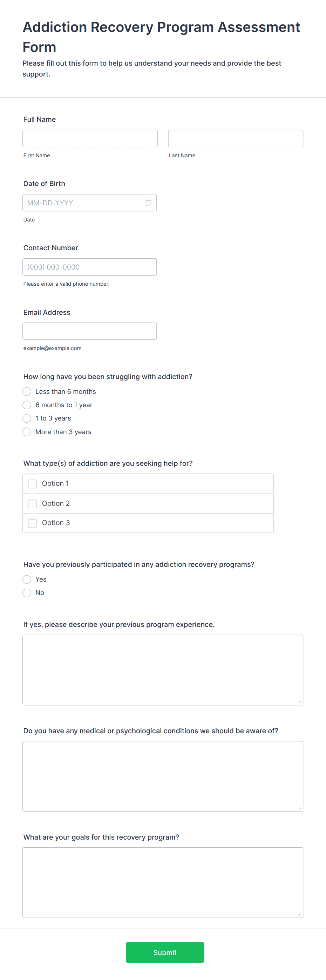Choose the 1 to 3 years radio
Viewport: 326px width, 980px height.
[27, 418]
